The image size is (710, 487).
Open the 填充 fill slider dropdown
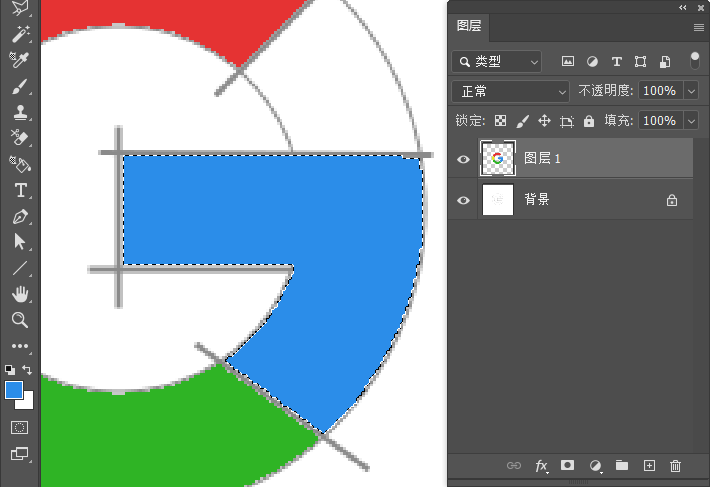tap(691, 121)
